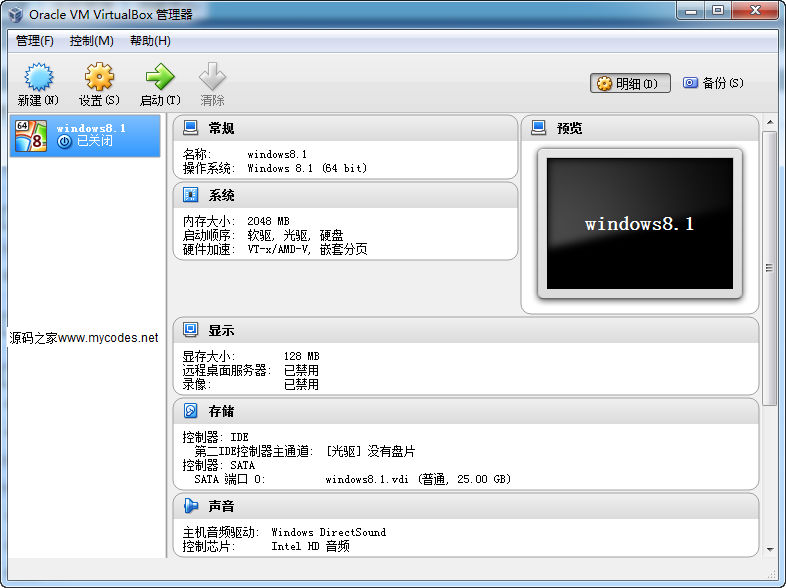The image size is (786, 588).
Task: Click the vertical scrollbar thumb
Action: click(x=769, y=268)
